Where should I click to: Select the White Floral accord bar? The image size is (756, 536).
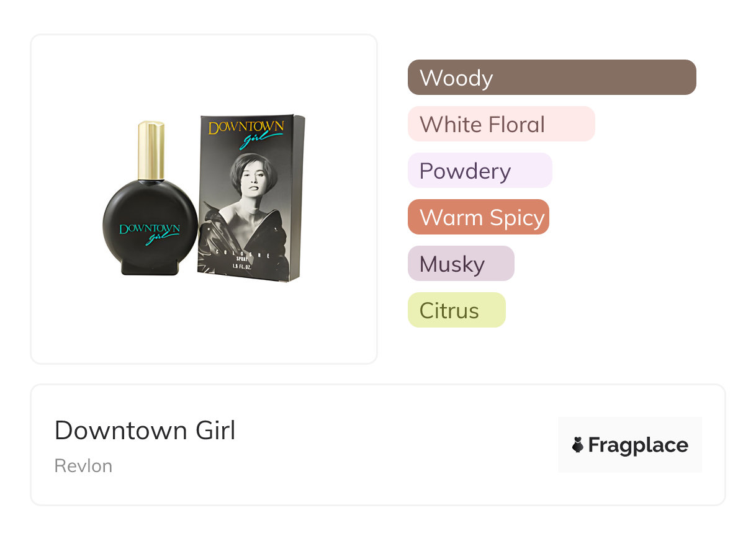tap(501, 124)
